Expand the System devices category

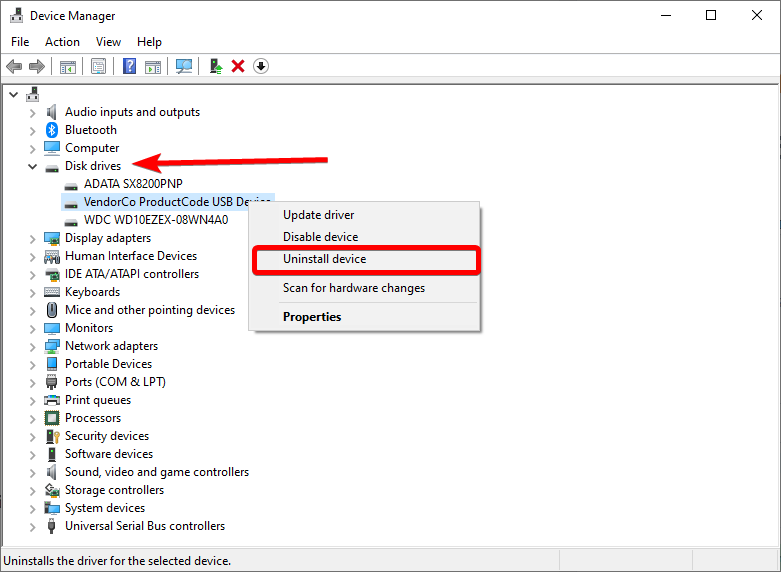coord(32,508)
